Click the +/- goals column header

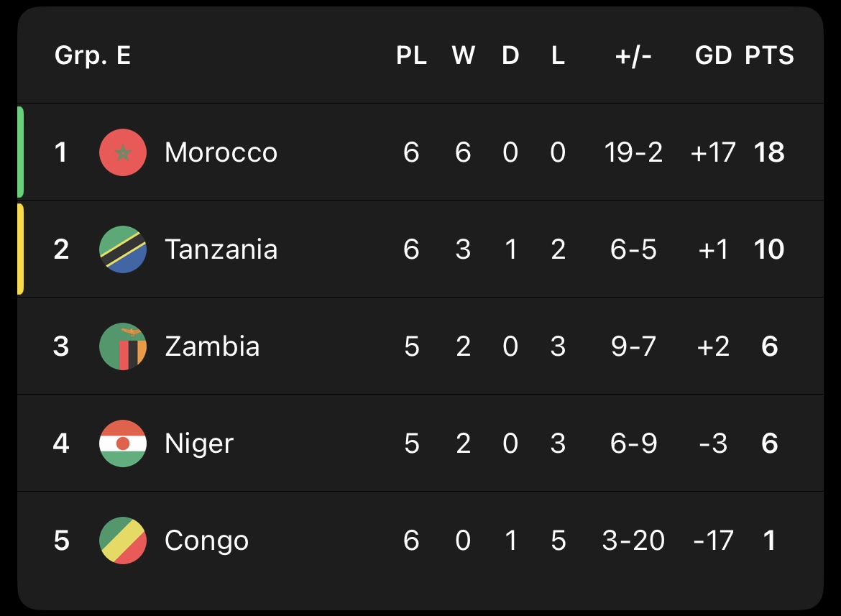tap(633, 55)
